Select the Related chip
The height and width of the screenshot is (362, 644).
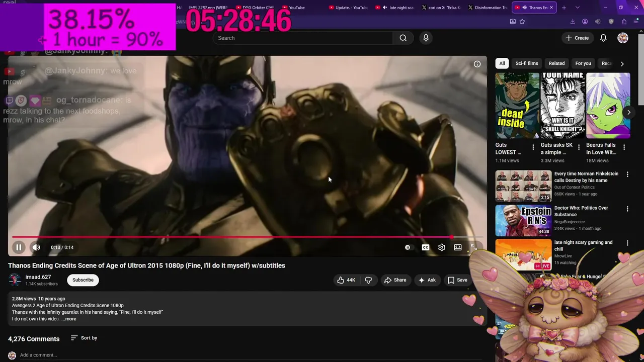(x=556, y=63)
